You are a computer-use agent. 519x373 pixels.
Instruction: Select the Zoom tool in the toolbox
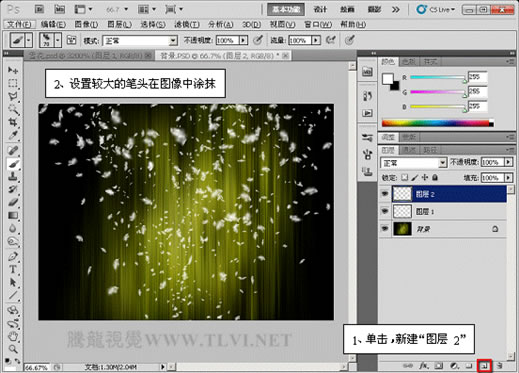tap(13, 349)
